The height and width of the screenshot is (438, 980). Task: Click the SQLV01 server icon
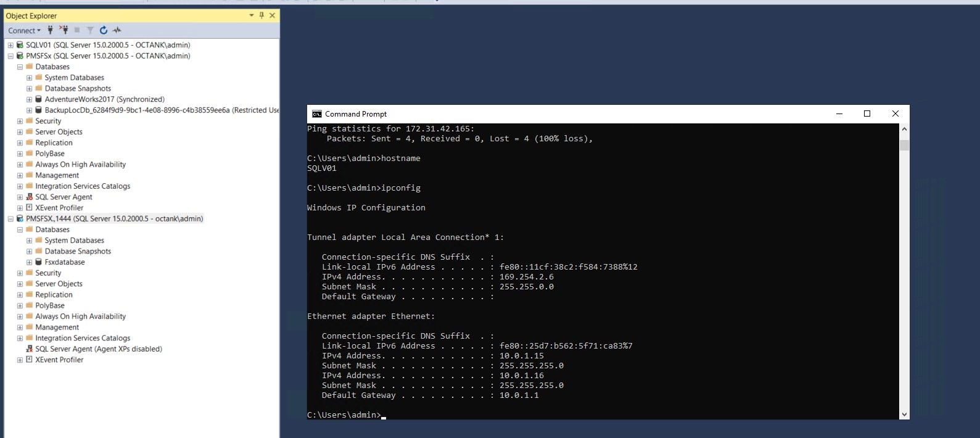pos(20,45)
